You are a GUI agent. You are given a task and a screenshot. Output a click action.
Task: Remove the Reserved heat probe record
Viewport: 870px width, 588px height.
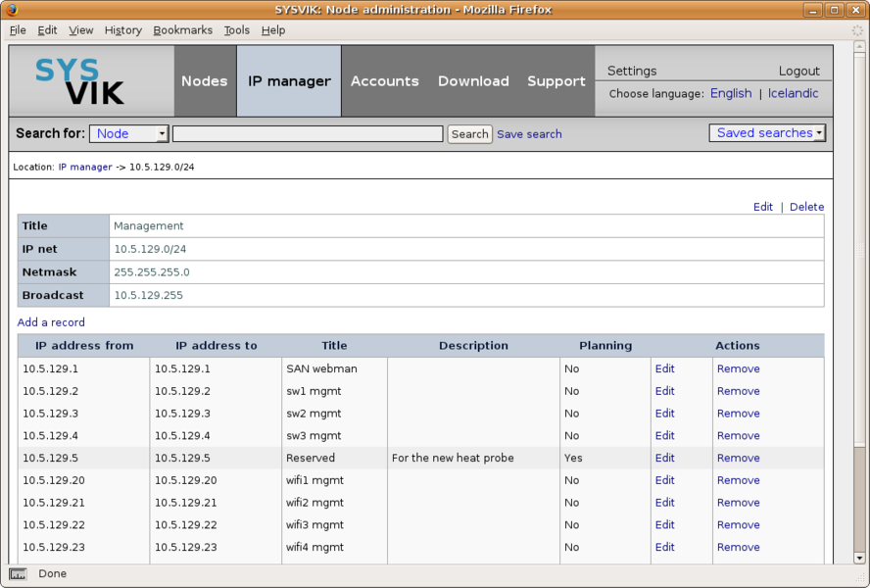[739, 458]
